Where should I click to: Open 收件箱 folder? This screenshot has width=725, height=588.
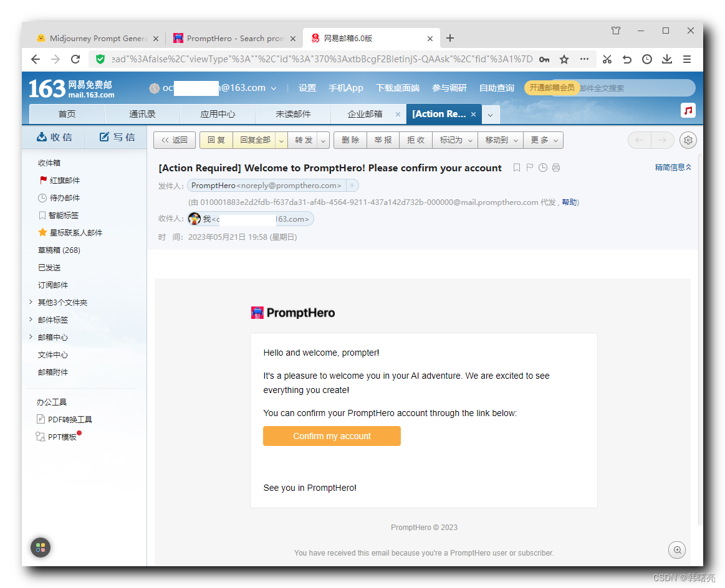pyautogui.click(x=49, y=163)
